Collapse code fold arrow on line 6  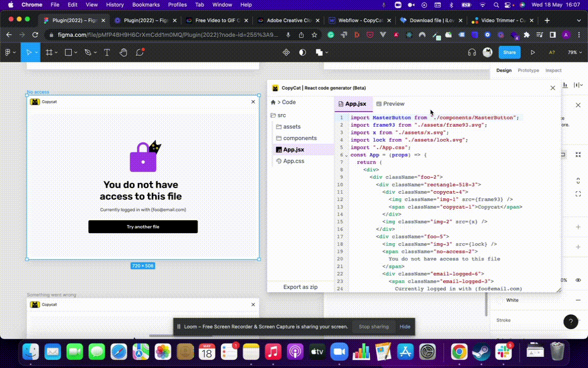347,155
